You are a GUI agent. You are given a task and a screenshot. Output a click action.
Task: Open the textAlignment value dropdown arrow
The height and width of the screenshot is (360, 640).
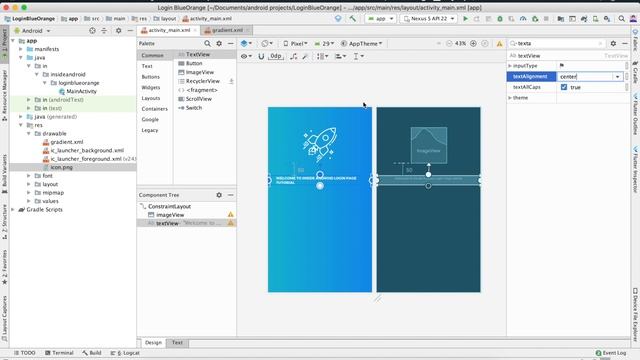pyautogui.click(x=617, y=77)
